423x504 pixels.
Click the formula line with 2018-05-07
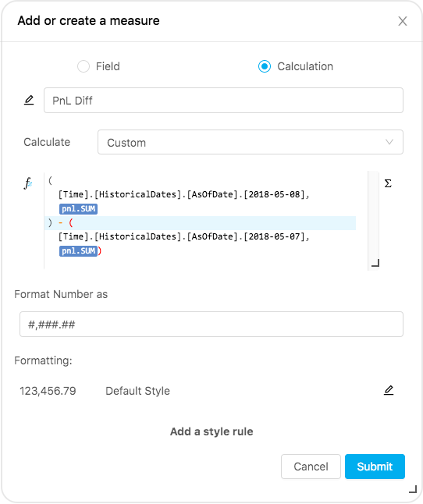pos(183,236)
